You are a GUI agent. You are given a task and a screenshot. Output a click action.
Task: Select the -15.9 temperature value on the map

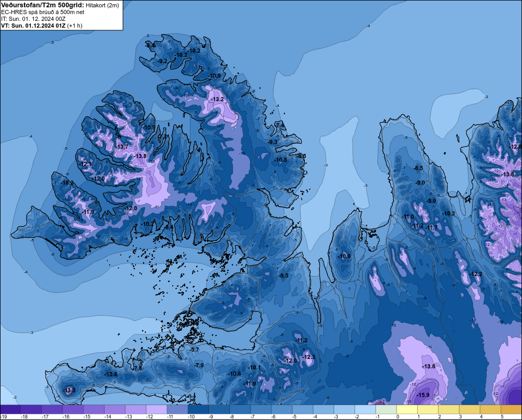pos(423,395)
